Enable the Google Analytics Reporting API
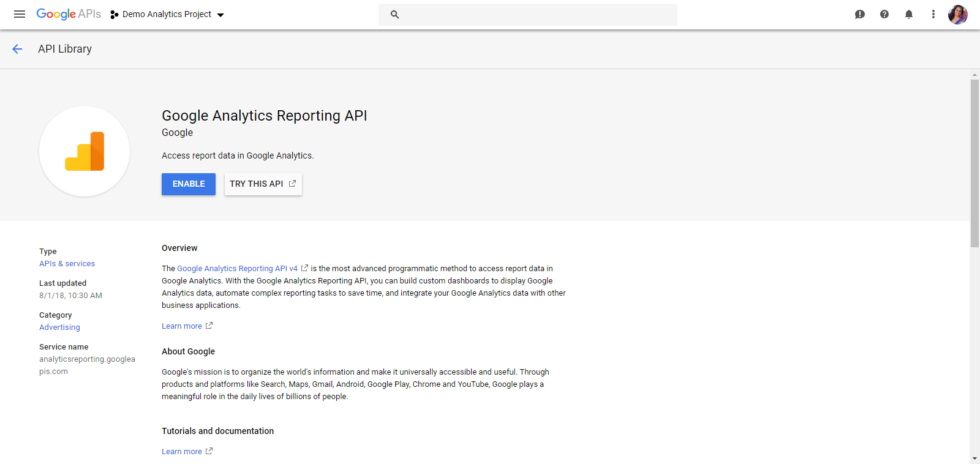The image size is (980, 464). 189,184
